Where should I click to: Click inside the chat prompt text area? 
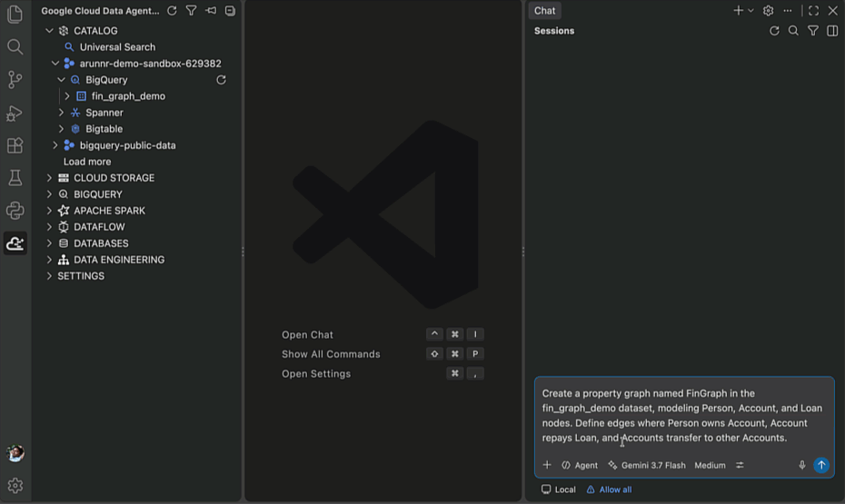(683, 415)
